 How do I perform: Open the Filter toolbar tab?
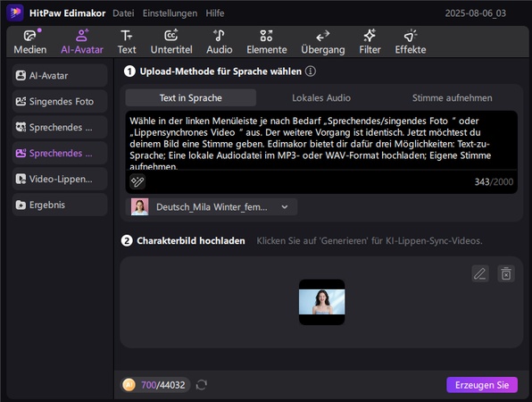pos(370,42)
